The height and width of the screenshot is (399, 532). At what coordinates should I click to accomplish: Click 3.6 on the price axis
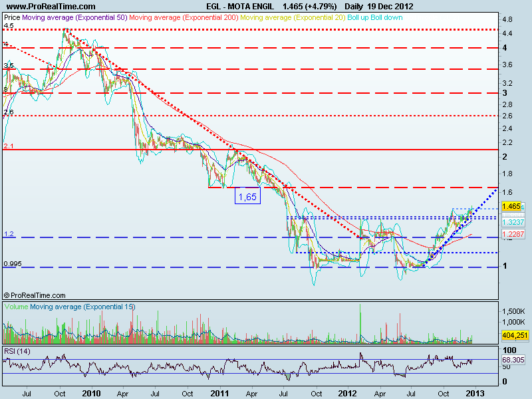[x=507, y=65]
